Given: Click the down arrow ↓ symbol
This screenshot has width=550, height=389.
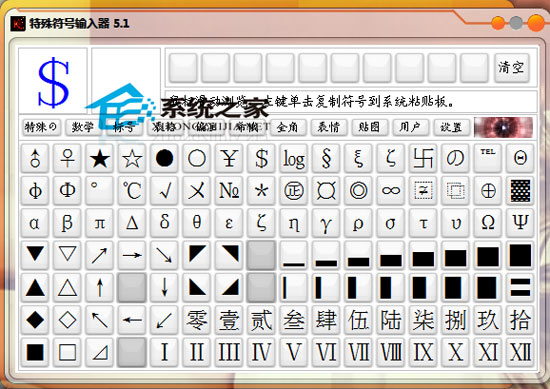Looking at the screenshot, I should [x=164, y=288].
